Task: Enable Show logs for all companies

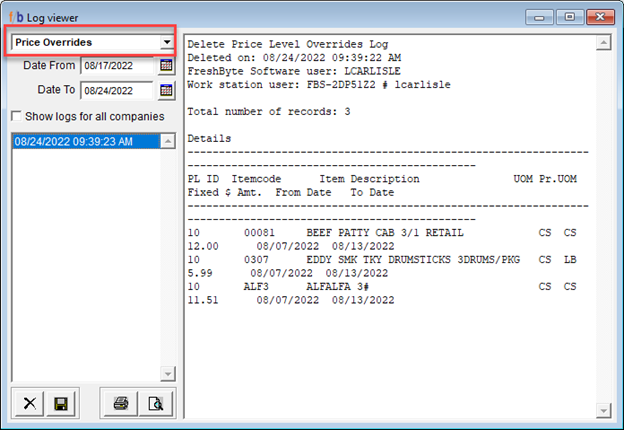Action: coord(16,117)
